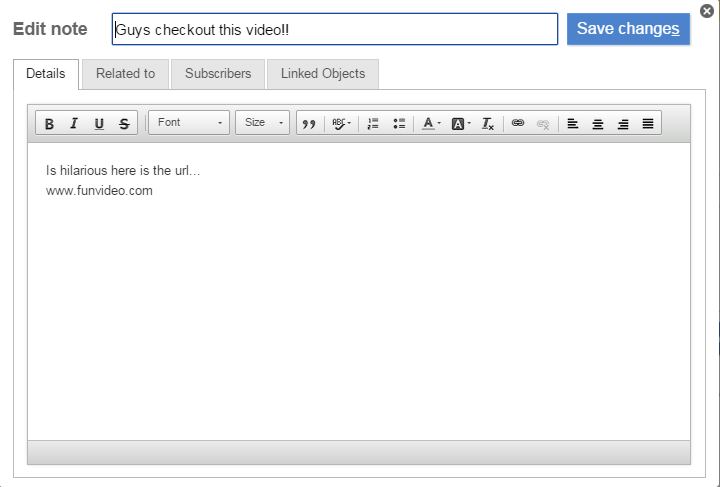Choose text background color

point(460,123)
